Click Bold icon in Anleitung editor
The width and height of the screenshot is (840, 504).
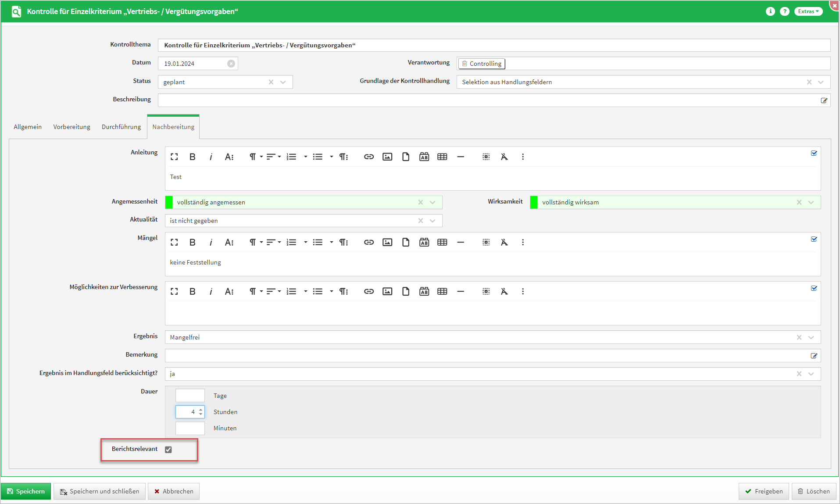click(192, 157)
